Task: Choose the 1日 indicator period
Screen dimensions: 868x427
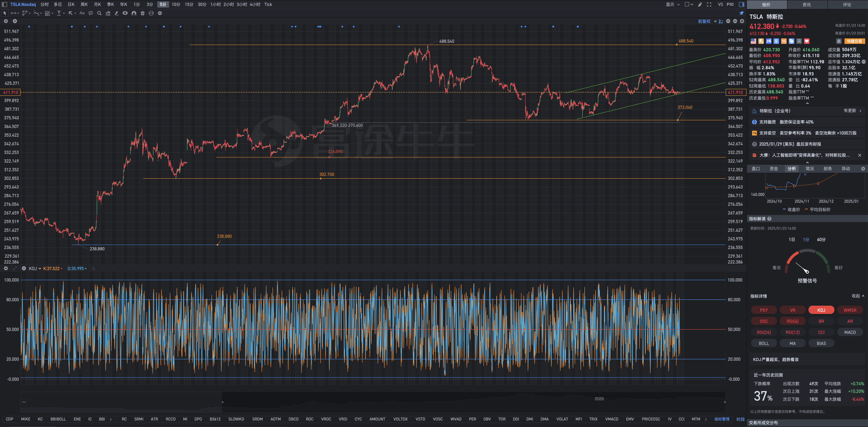Action: 792,240
